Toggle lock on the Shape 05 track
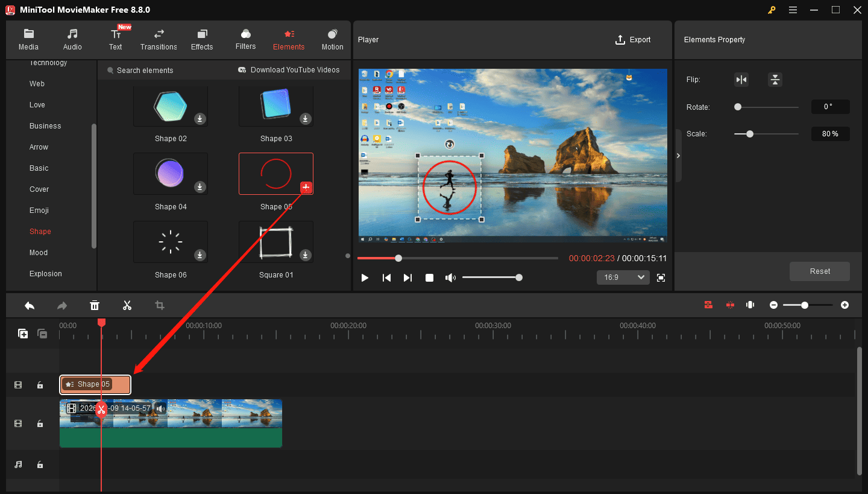Image resolution: width=868 pixels, height=494 pixels. coord(40,385)
